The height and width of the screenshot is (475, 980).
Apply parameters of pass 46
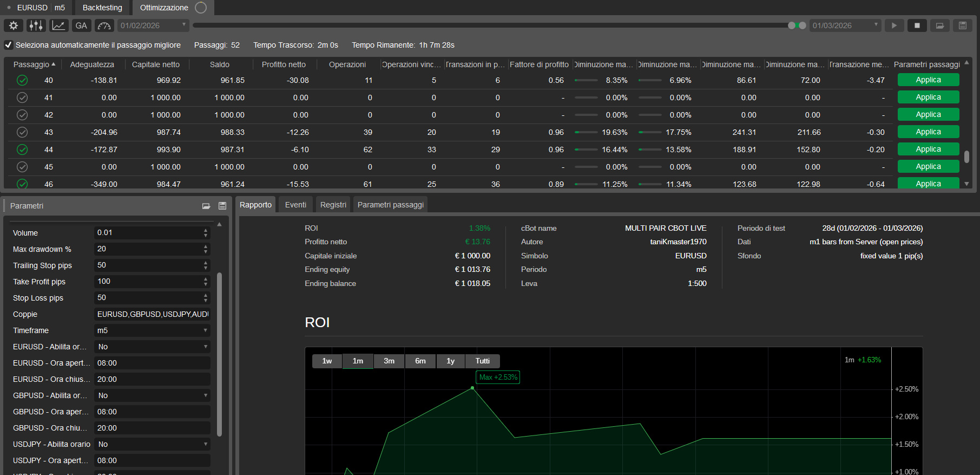click(x=929, y=183)
